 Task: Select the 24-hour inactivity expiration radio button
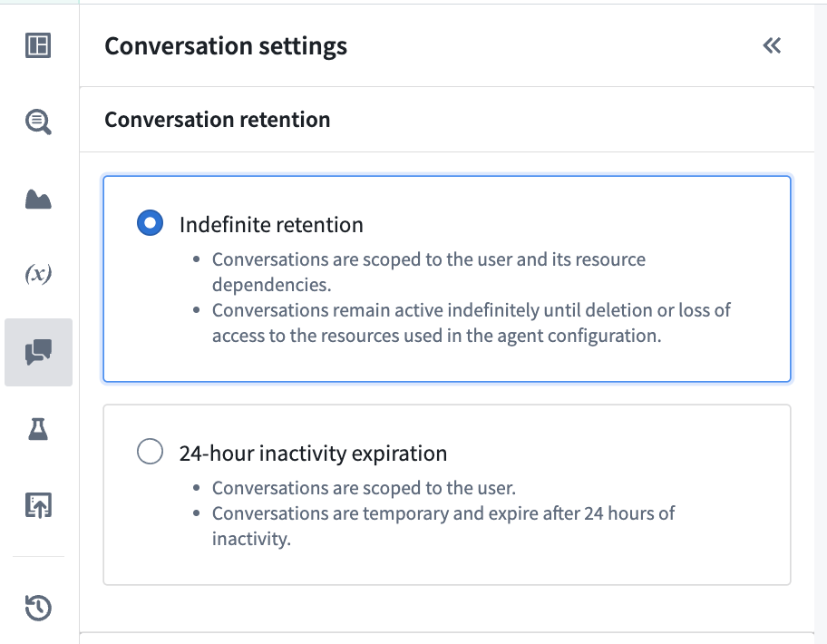(150, 452)
